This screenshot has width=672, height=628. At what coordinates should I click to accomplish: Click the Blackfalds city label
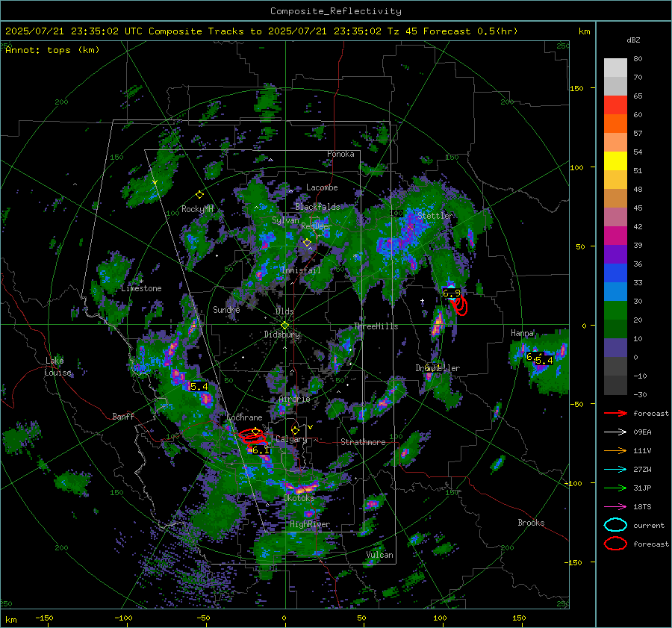tap(317, 207)
